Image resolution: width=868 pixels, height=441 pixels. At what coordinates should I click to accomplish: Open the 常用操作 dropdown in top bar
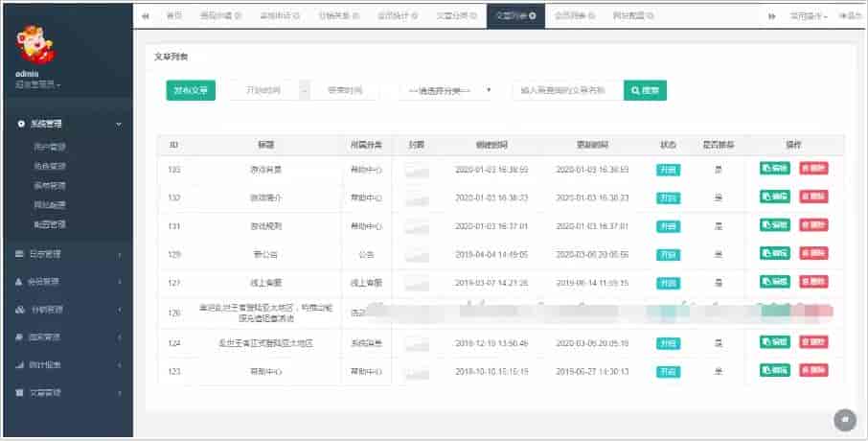coord(808,16)
